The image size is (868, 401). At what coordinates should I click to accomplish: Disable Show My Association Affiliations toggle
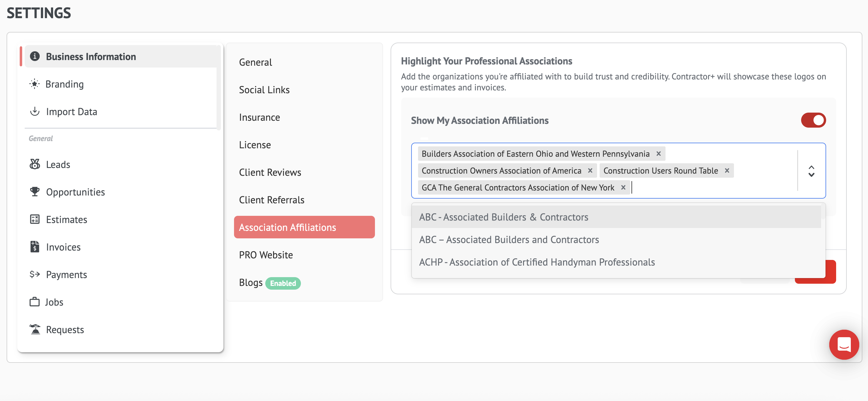(x=813, y=120)
